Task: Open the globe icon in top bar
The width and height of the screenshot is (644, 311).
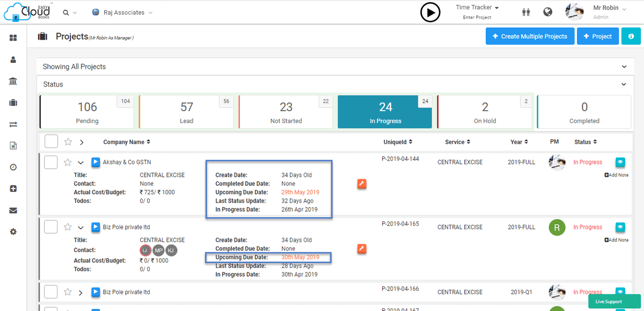Action: [x=547, y=11]
